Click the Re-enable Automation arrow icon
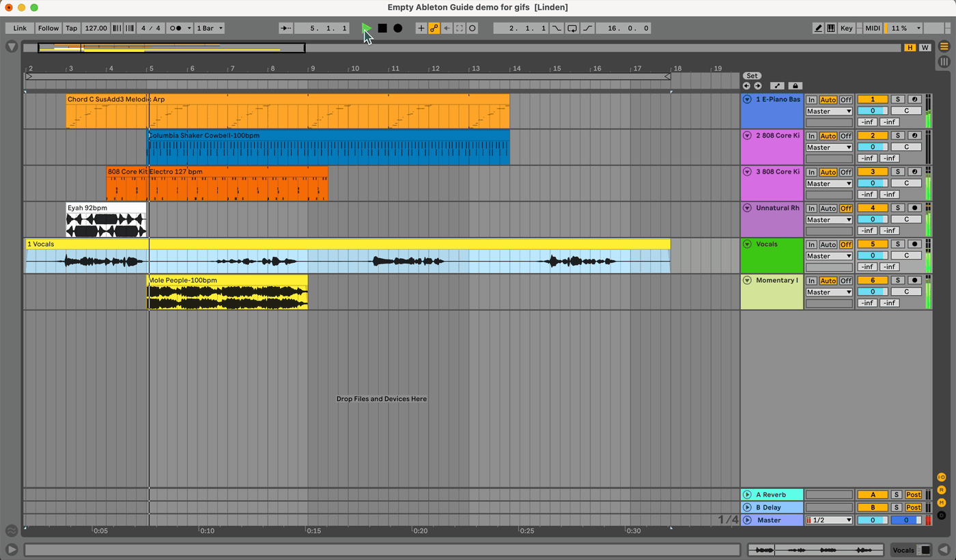Screen dimensions: 956x560 (447, 28)
